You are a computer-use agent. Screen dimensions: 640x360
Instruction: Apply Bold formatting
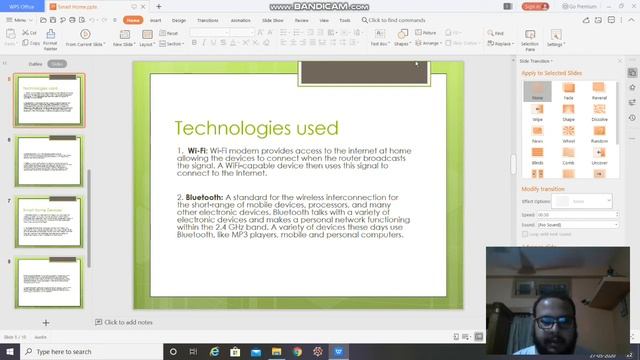pos(194,42)
